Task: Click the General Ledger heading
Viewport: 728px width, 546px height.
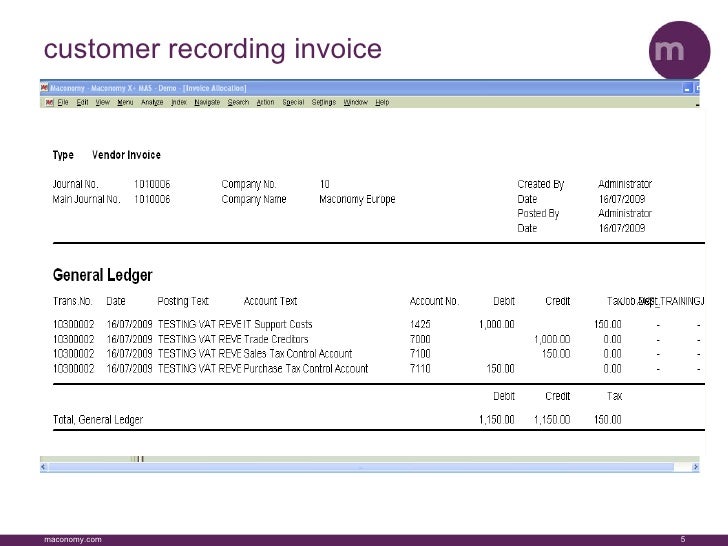Action: 103,275
